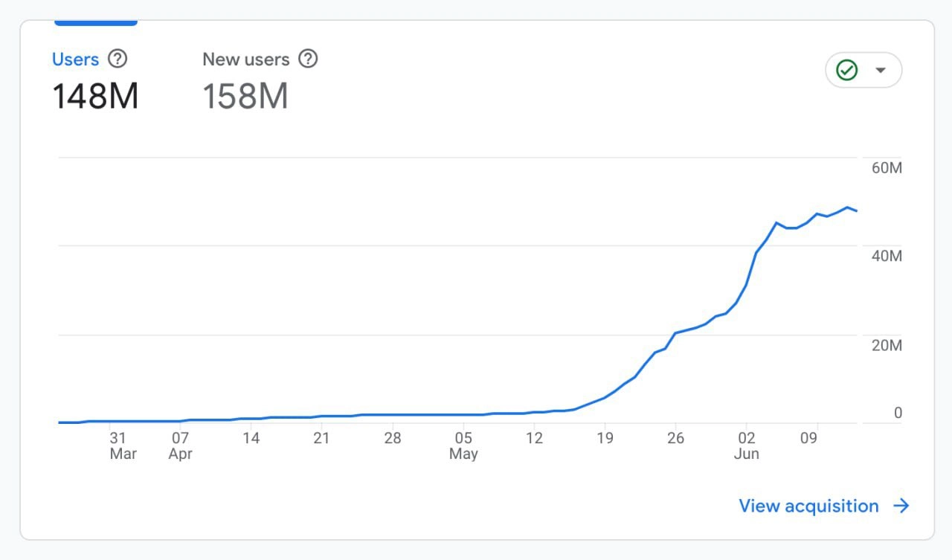This screenshot has width=952, height=560.
Task: Click the 09 date axis label
Action: point(808,438)
